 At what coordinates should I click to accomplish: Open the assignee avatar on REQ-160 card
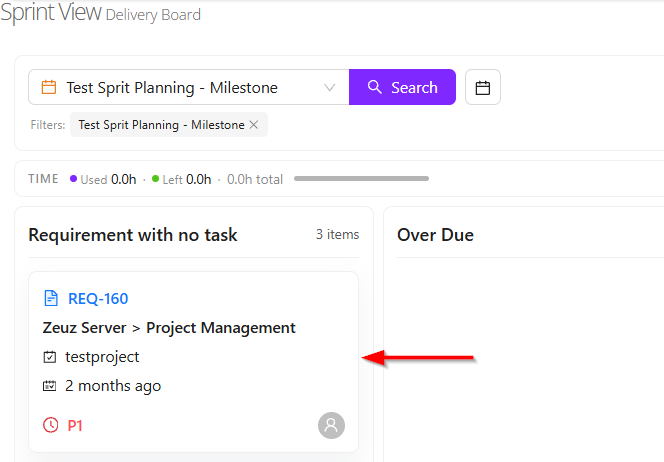click(x=331, y=425)
